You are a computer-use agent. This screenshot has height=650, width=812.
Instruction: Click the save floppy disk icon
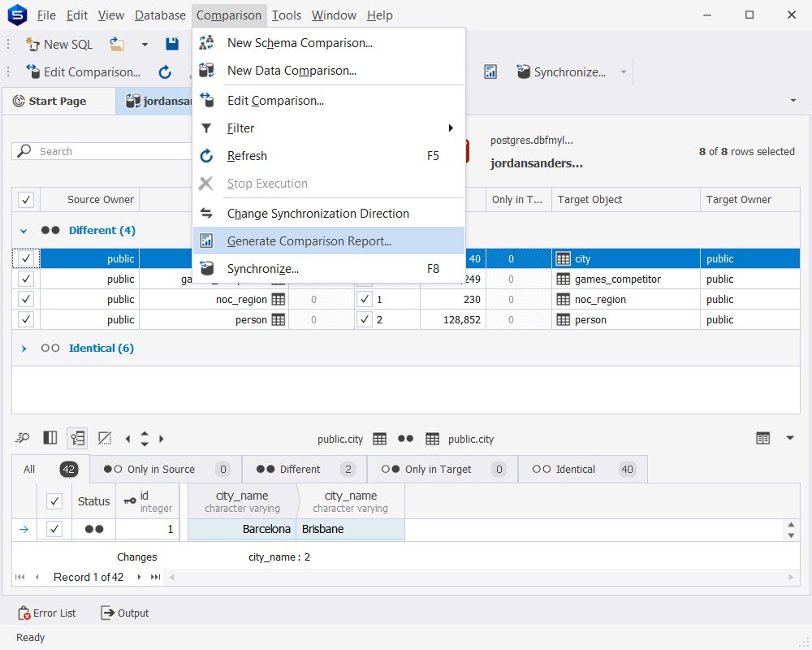point(172,45)
